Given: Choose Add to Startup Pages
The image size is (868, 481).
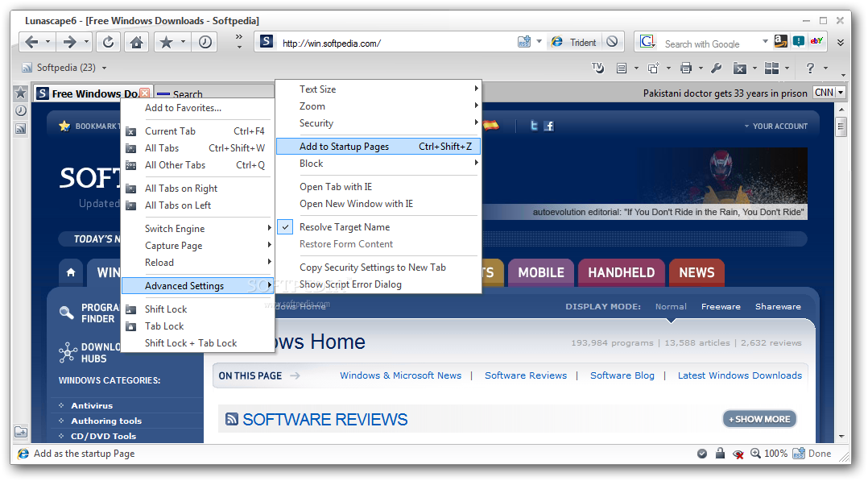Looking at the screenshot, I should tap(378, 147).
